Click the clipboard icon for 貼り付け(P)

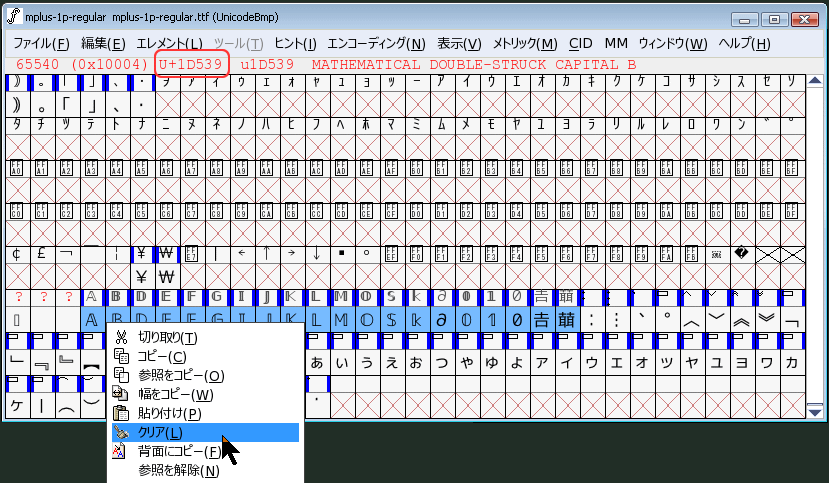coord(121,413)
